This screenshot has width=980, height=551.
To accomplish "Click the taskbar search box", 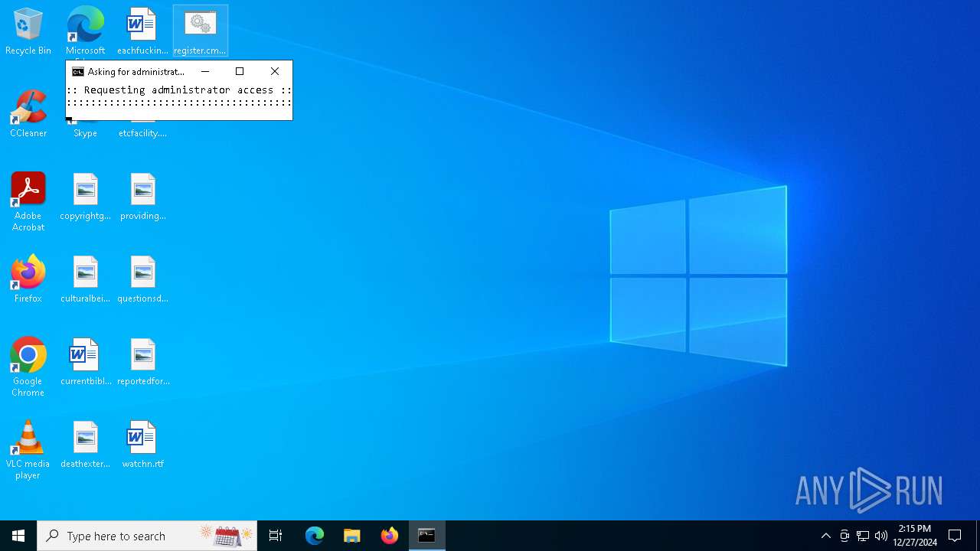I will point(147,536).
